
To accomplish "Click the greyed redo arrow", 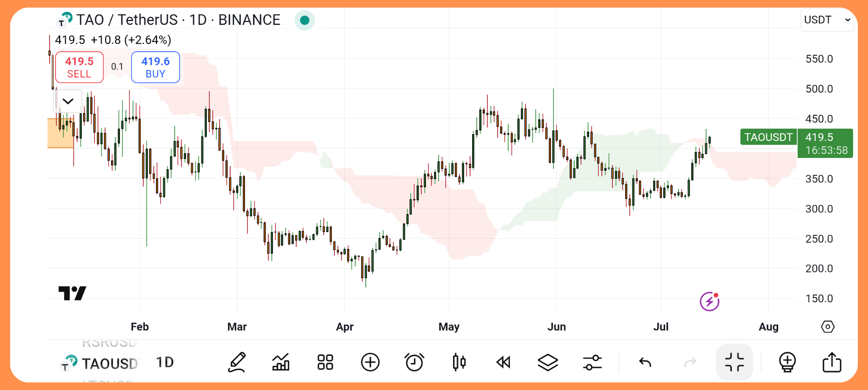I will pos(690,362).
